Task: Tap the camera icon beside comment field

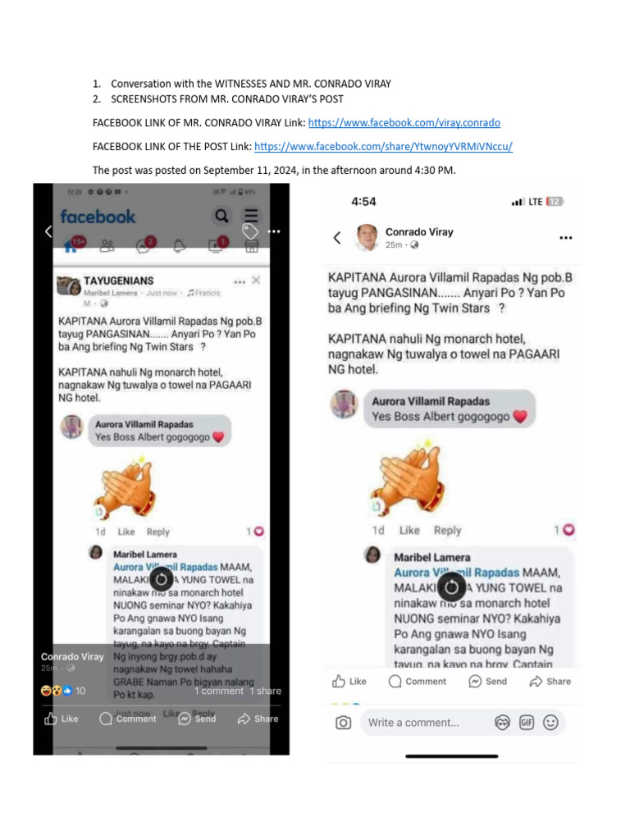Action: click(344, 723)
